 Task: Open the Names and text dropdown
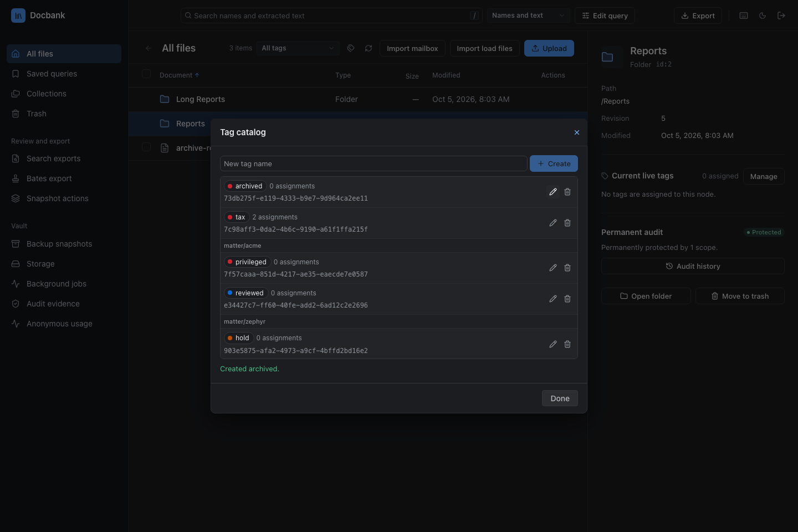coord(528,16)
